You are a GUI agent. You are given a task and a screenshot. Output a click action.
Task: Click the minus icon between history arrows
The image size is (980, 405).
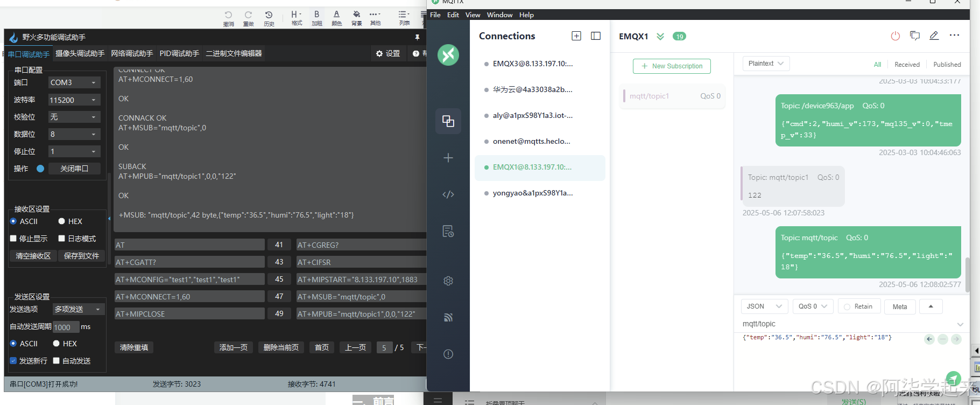(943, 339)
